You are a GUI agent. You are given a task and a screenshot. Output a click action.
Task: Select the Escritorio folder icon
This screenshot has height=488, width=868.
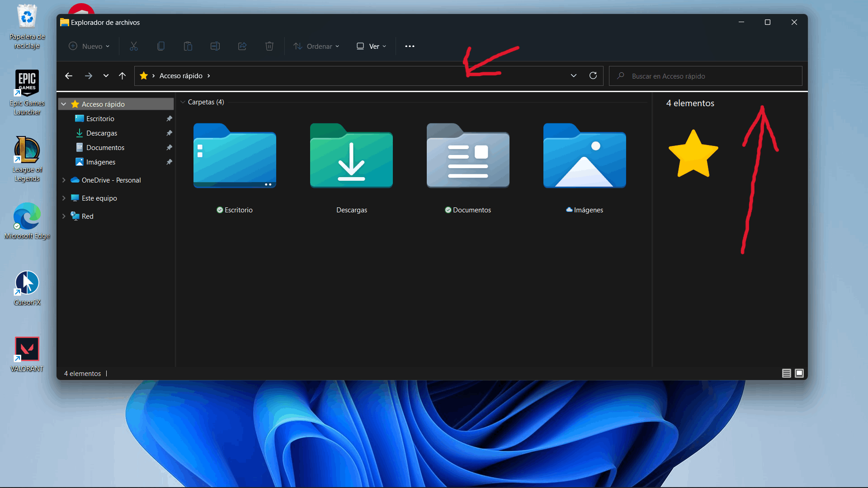[x=235, y=155]
